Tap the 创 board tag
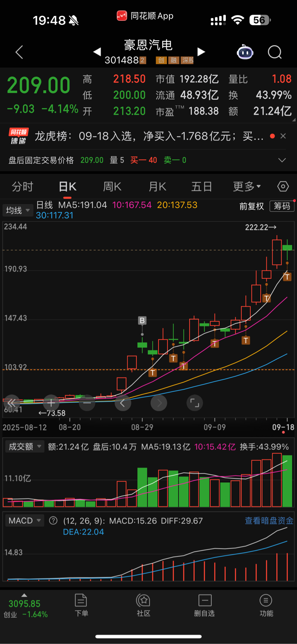 (161, 60)
